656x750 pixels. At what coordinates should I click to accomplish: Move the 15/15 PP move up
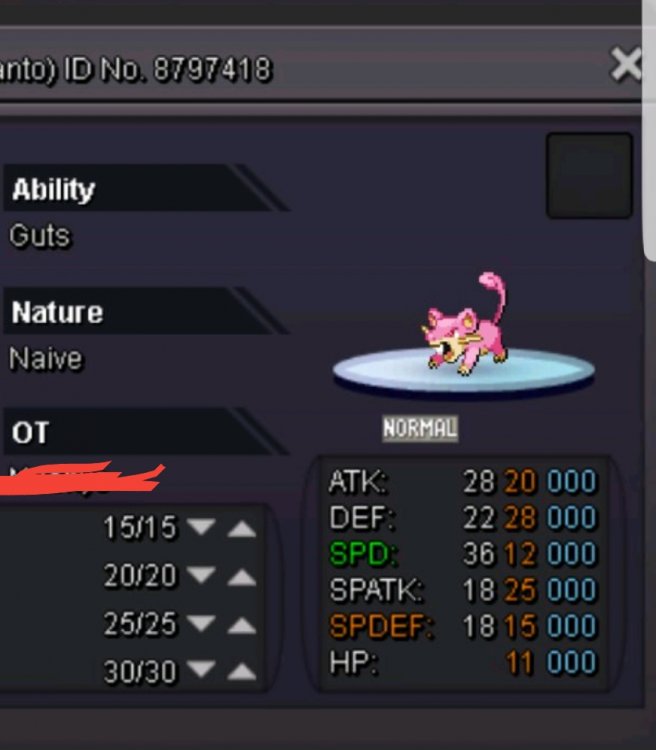click(242, 529)
